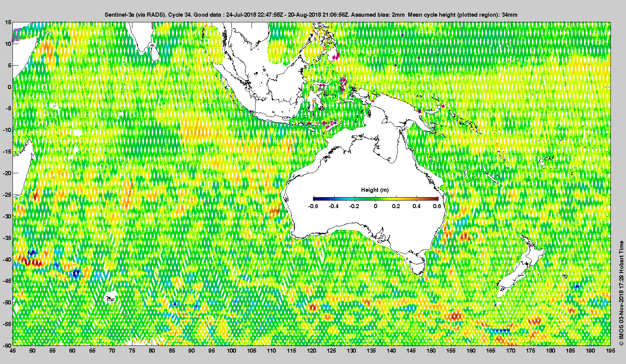
Task: Click latitude axis label '-55'
Action: coord(6,324)
